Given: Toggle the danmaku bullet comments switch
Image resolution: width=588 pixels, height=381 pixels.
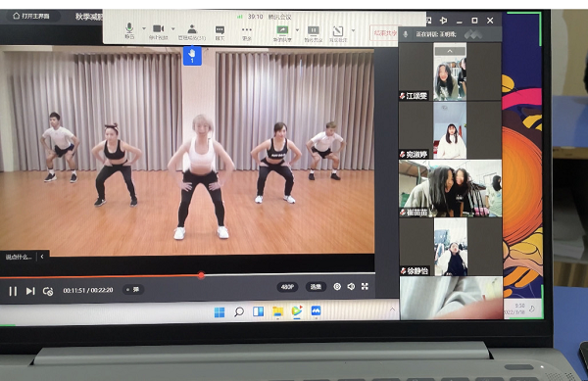Looking at the screenshot, I should coord(133,290).
